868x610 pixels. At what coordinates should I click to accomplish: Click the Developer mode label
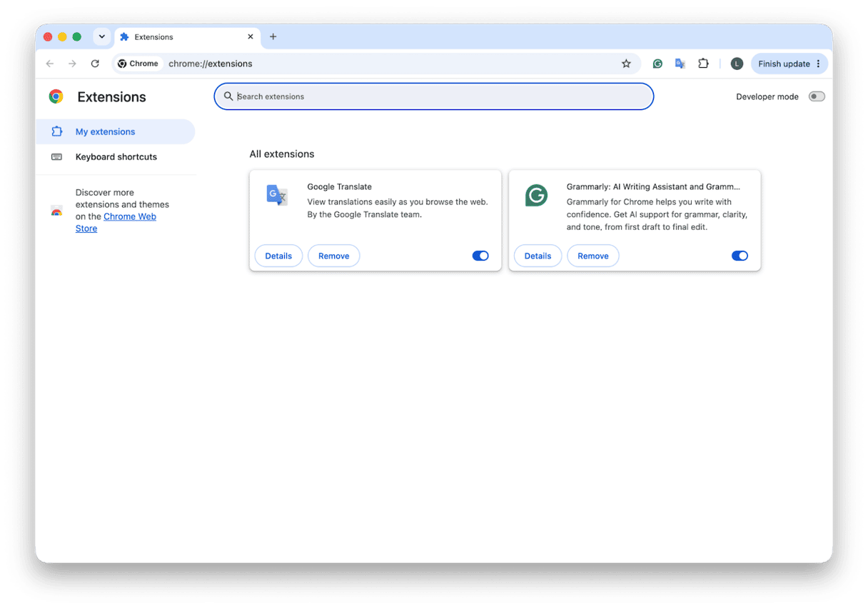[x=767, y=96]
